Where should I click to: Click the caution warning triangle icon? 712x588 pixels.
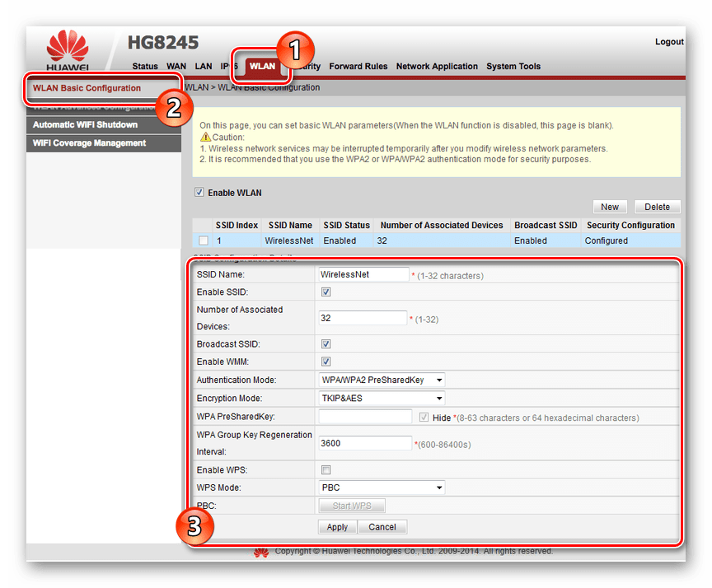[x=205, y=137]
